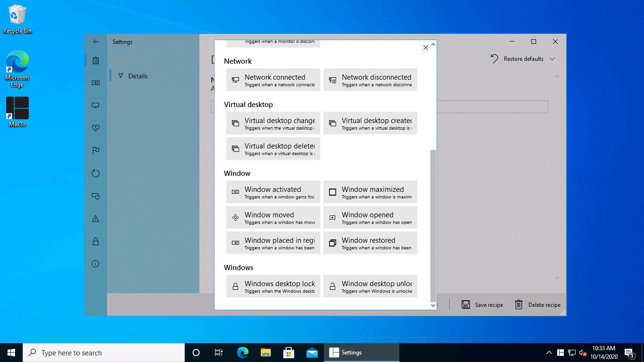Click the back arrow in Settings sidebar

point(96,41)
